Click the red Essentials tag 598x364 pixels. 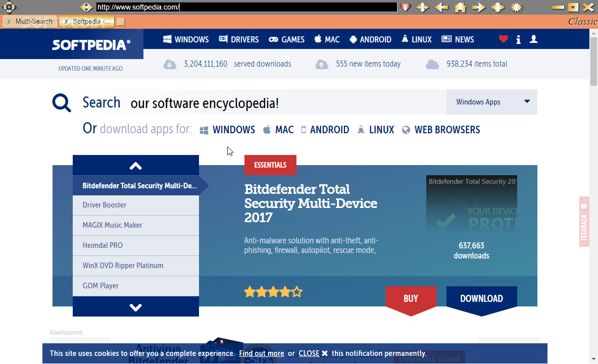pyautogui.click(x=270, y=165)
